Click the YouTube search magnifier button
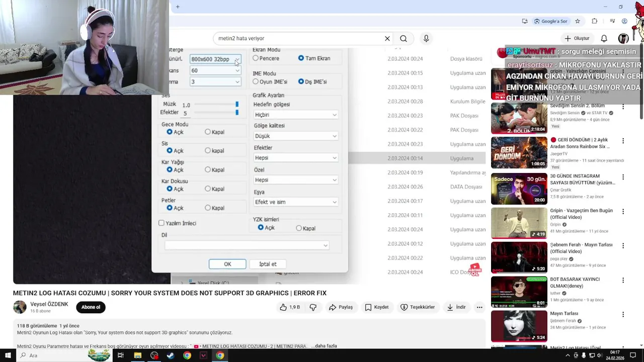 404,38
